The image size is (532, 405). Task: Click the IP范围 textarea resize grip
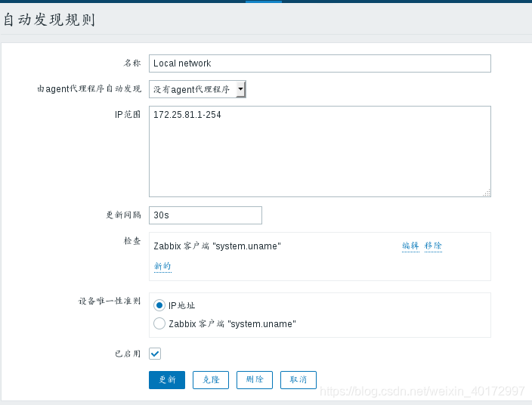click(487, 193)
